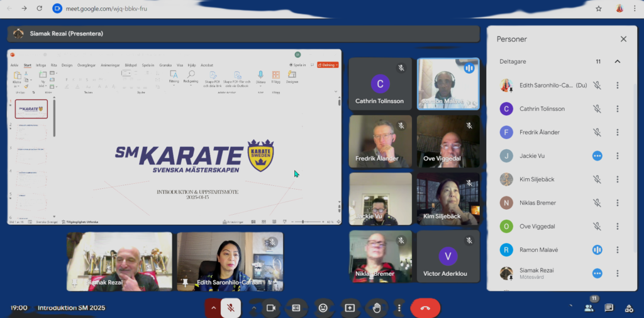This screenshot has width=644, height=318.
Task: Select Victor Aderklou participant tile
Action: pyautogui.click(x=448, y=256)
